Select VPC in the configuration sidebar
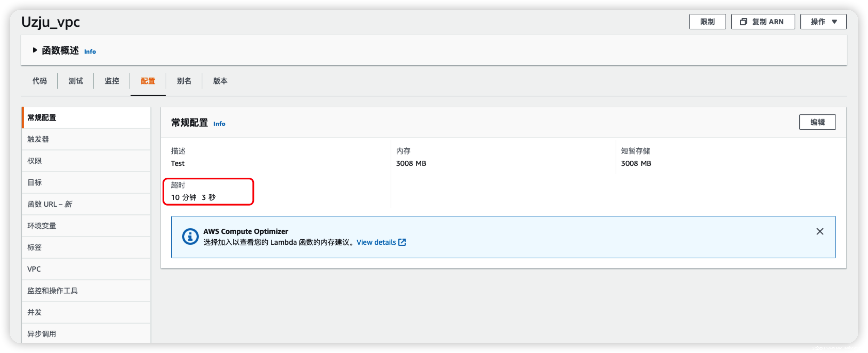 pyautogui.click(x=34, y=269)
